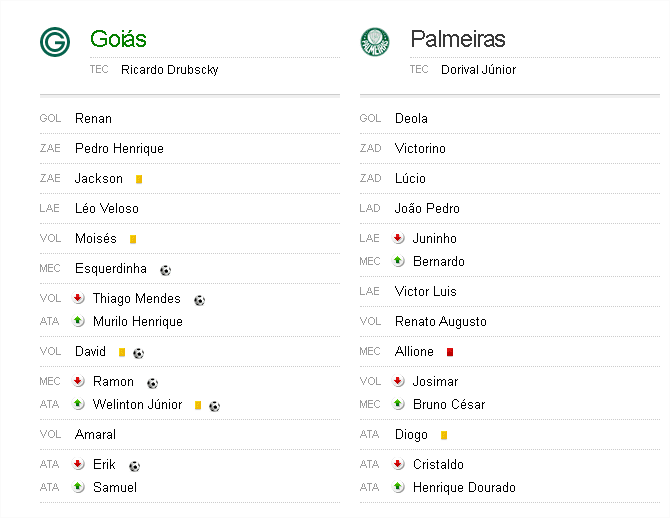The image size is (670, 518).
Task: Click the green arrow beside Henrique Dourado
Action: 398,486
